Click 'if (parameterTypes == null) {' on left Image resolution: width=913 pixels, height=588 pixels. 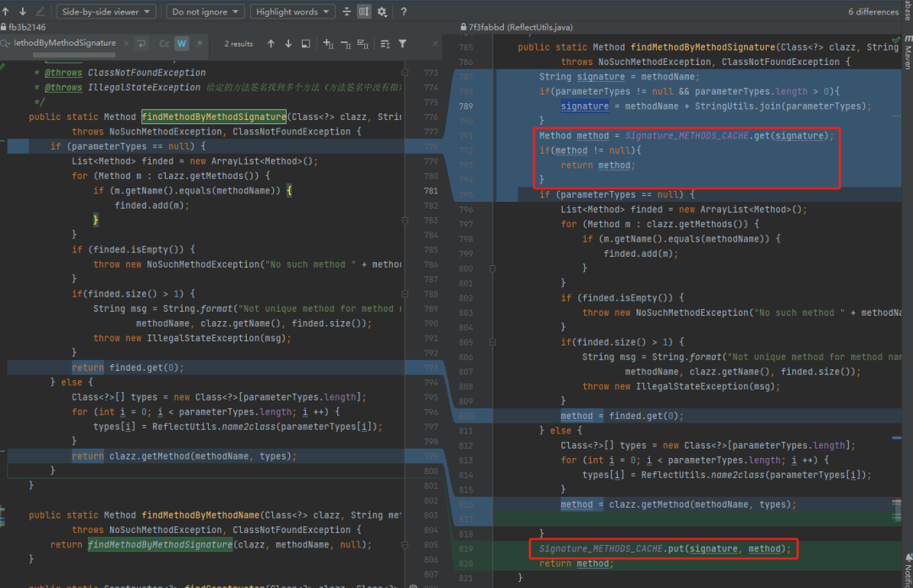coord(128,146)
